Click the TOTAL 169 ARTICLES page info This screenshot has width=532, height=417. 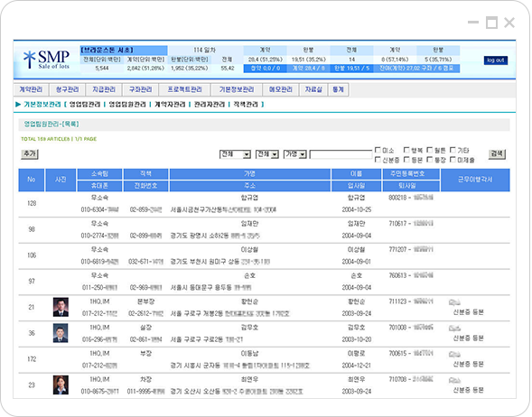59,139
